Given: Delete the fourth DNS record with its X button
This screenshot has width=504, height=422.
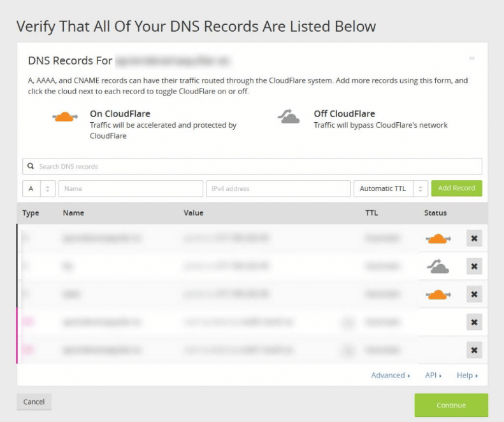Looking at the screenshot, I should 474,322.
